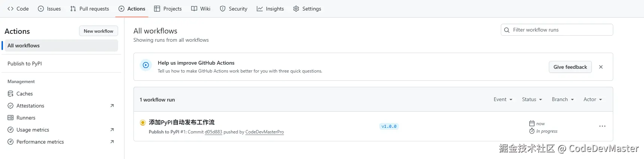
Task: Open Attestations external link arrow
Action: pyautogui.click(x=112, y=106)
